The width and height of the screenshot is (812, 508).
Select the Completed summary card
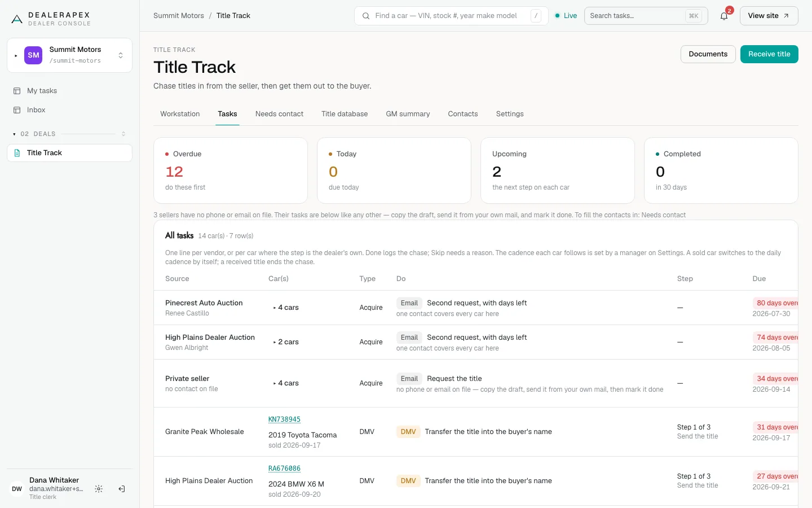[721, 170]
